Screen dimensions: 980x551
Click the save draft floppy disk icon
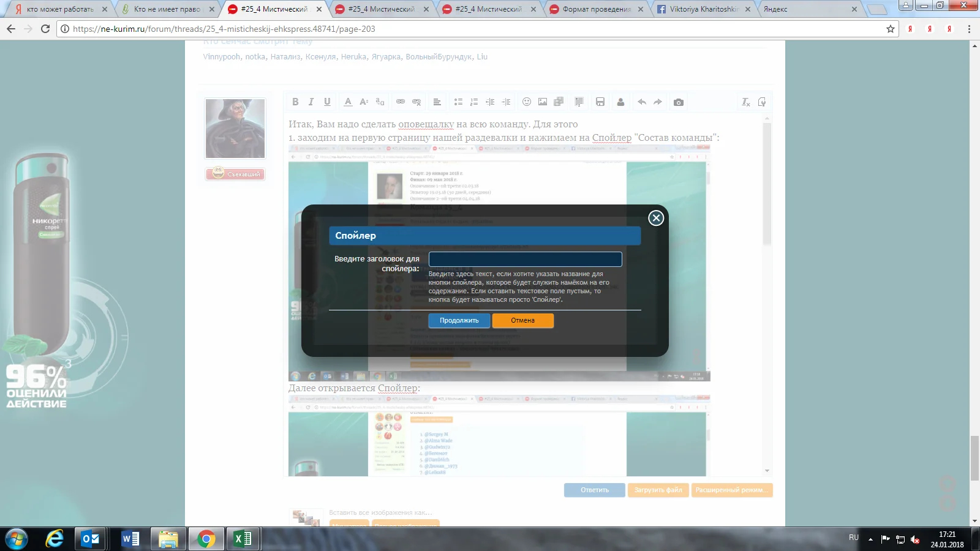[600, 102]
